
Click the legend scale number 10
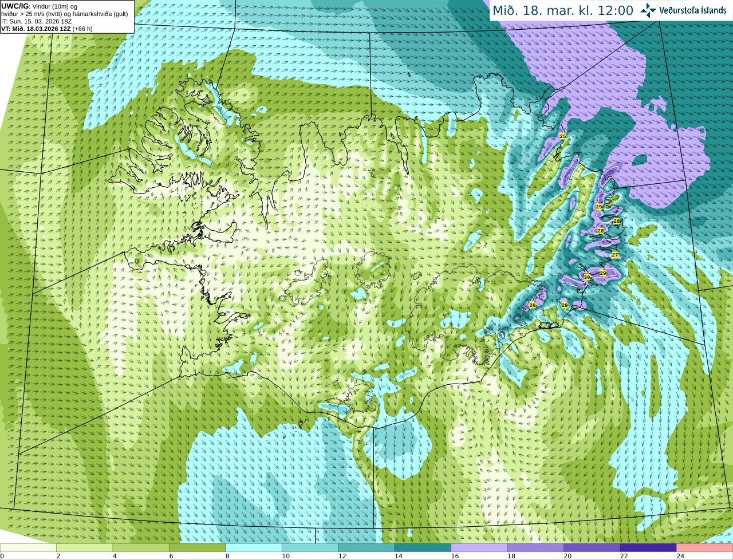[x=286, y=556]
